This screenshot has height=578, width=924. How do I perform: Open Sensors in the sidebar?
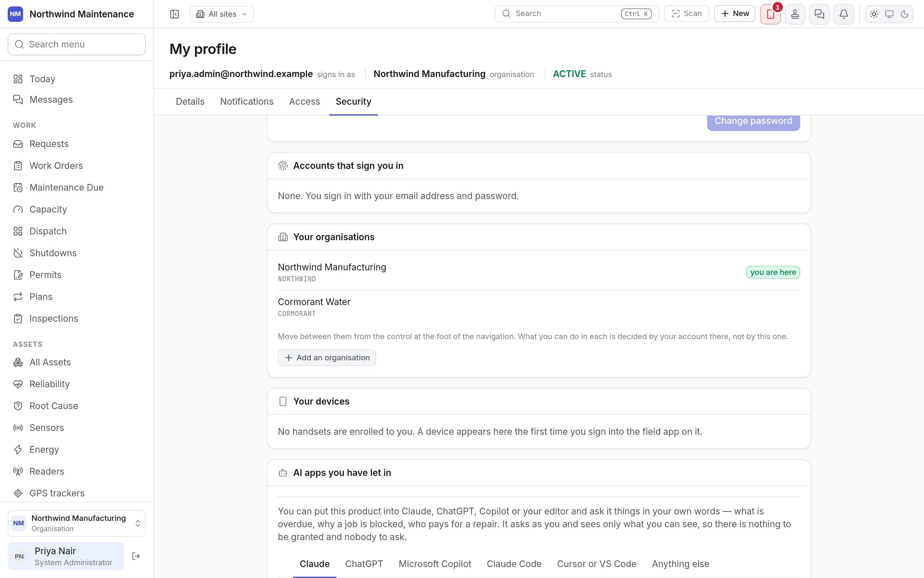click(77, 427)
